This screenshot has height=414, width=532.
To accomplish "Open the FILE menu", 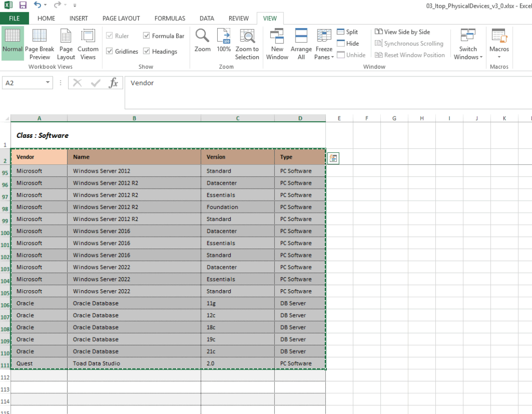I will pos(14,18).
